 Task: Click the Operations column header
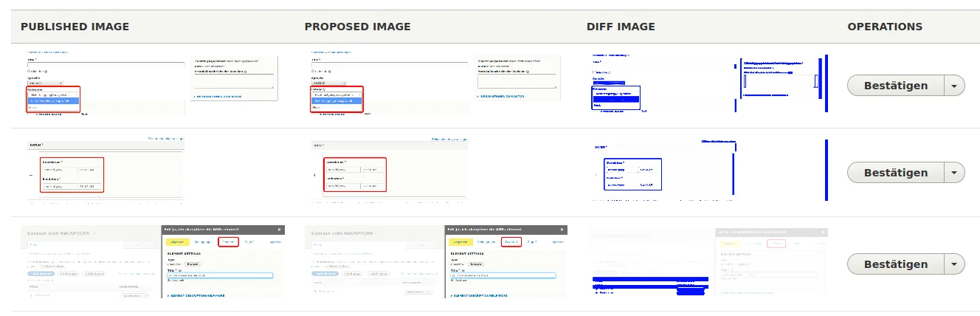point(885,27)
